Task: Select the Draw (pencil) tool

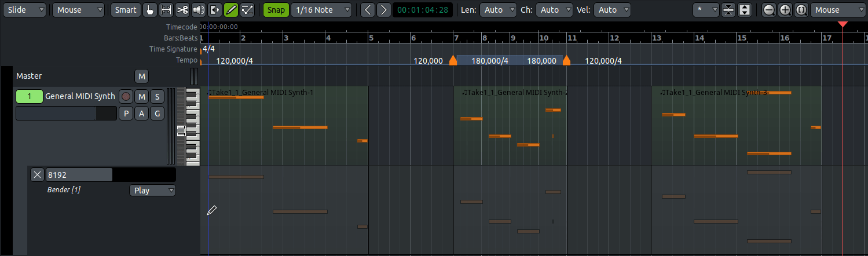Action: click(x=231, y=10)
